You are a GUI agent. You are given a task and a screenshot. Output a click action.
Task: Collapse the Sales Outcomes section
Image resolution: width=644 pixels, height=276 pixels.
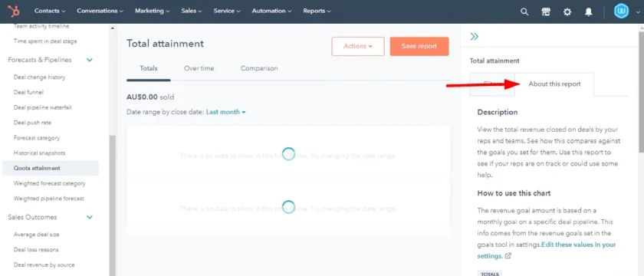coord(89,217)
